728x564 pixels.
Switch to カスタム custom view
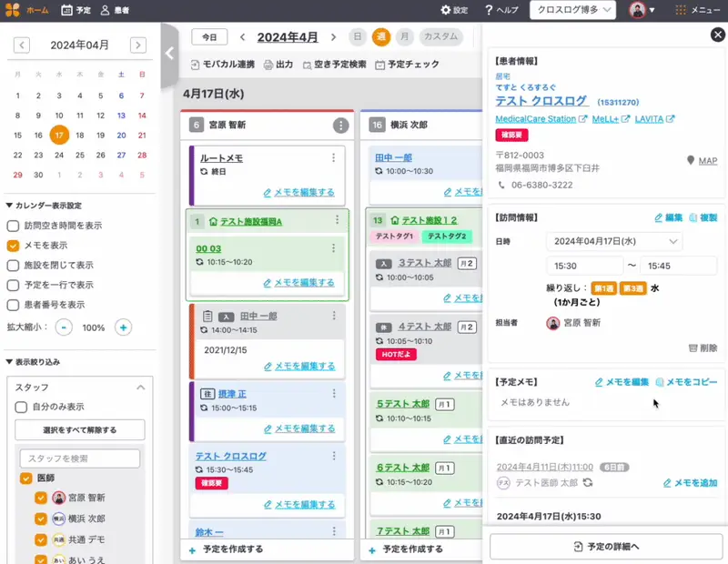[440, 36]
